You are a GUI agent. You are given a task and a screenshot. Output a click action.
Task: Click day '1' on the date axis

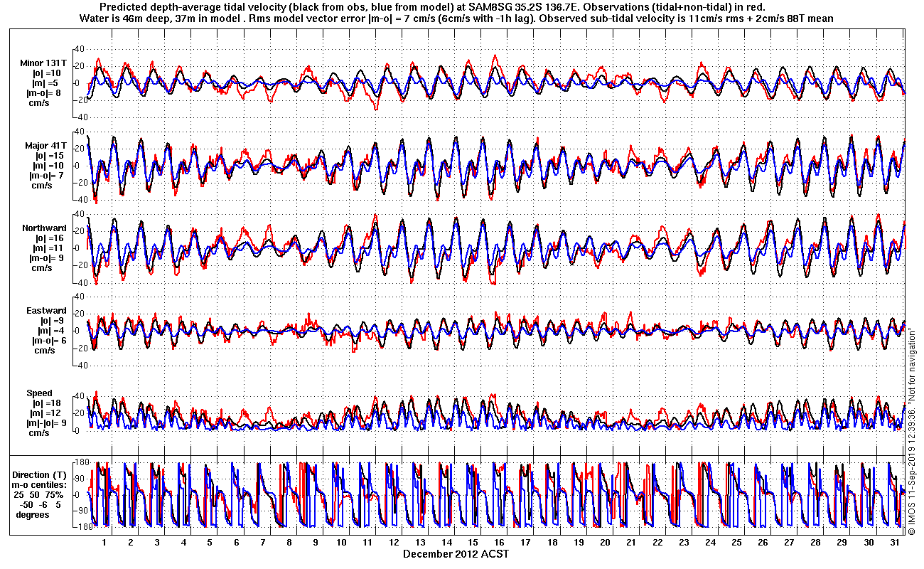click(104, 543)
